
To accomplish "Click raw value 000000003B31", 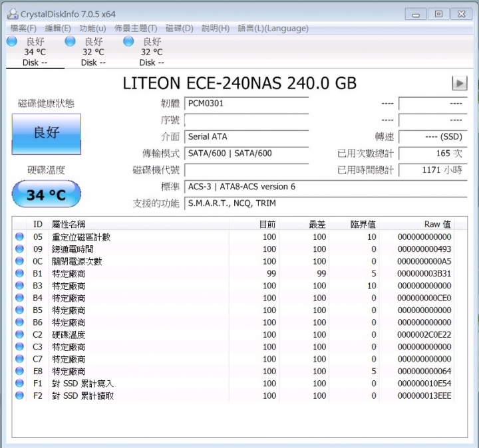I will click(424, 273).
